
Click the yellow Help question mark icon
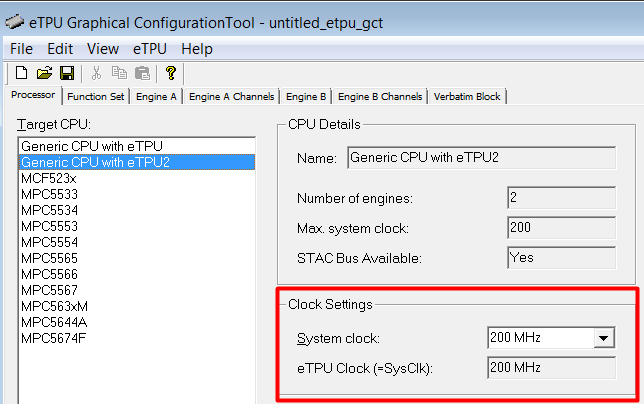(x=171, y=73)
